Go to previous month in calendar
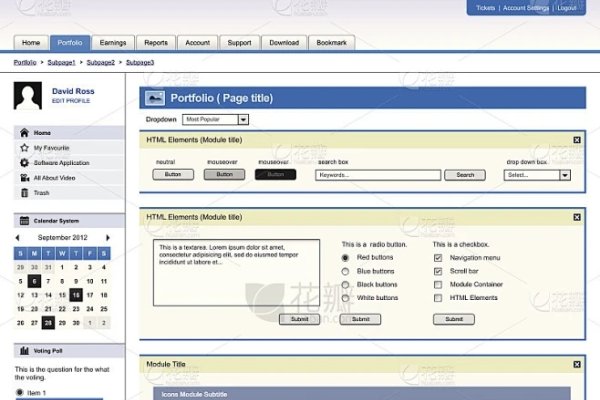 (16, 238)
